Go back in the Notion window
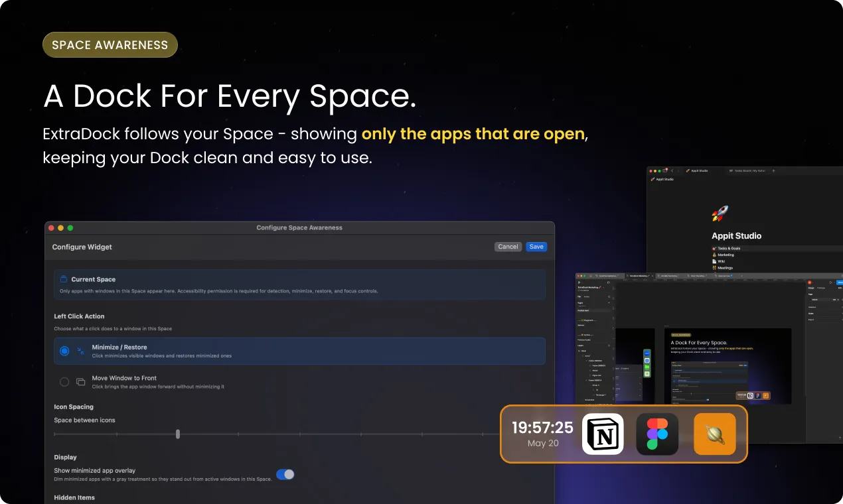The height and width of the screenshot is (504, 843). coord(672,170)
